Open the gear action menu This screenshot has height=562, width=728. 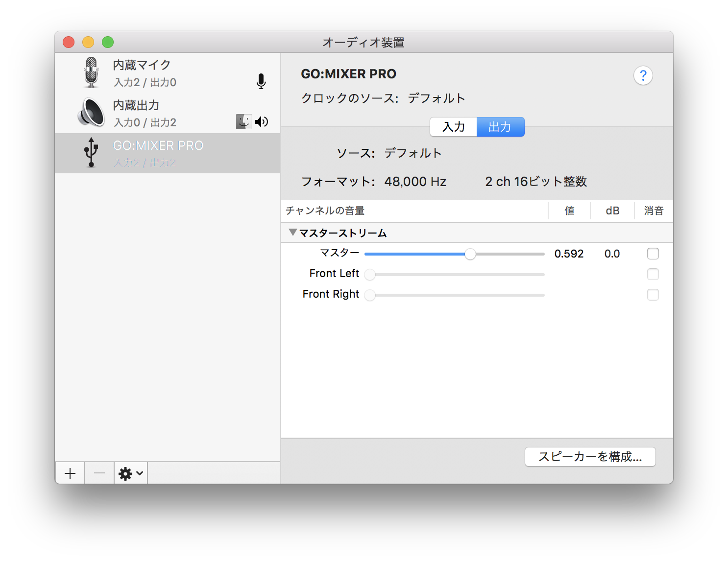(131, 473)
